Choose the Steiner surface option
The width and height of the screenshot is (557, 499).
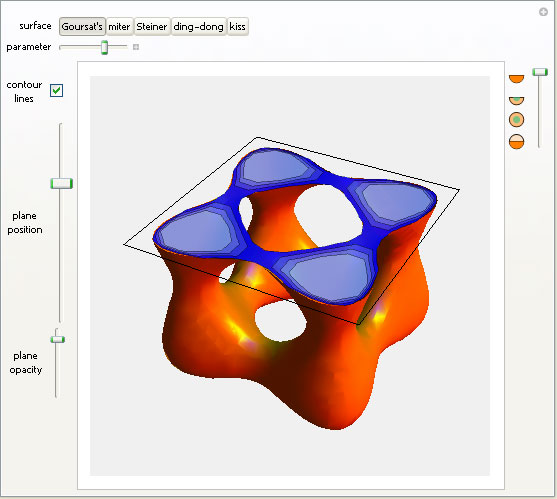pos(152,27)
